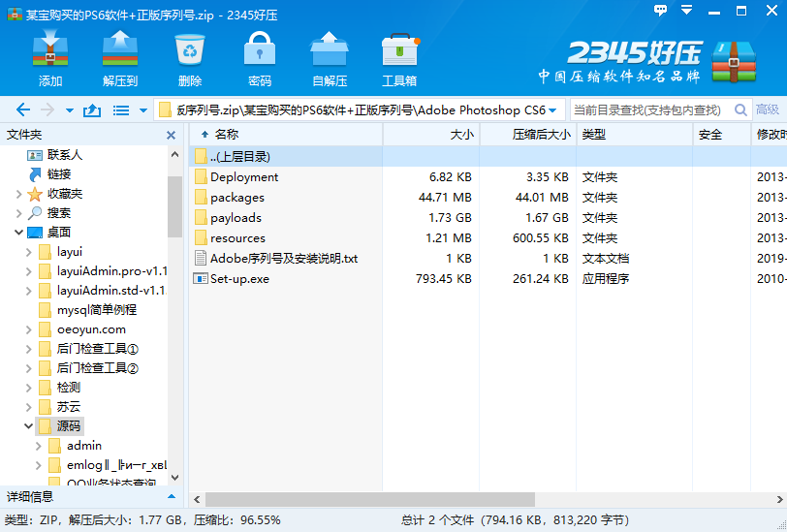Screen dimensions: 787x532
Task: Click the 自解压 (Self-extract) icon
Action: click(330, 59)
